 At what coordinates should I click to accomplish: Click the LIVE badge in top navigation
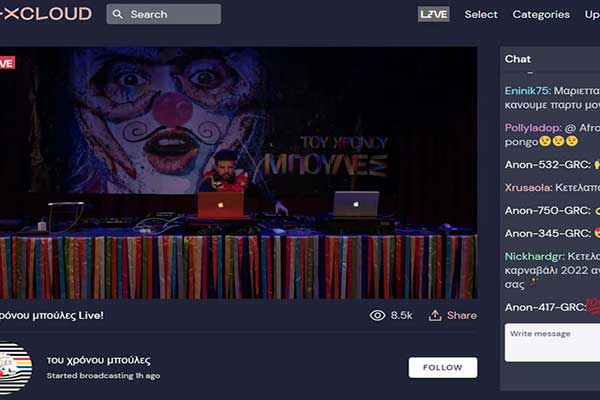[433, 15]
